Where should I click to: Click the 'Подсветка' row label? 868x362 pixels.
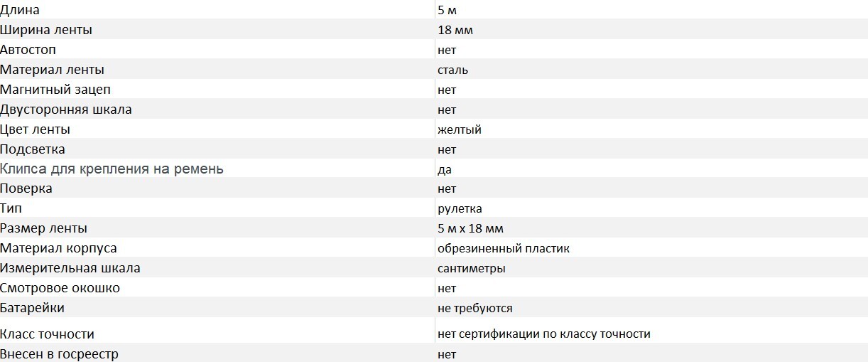click(x=33, y=149)
